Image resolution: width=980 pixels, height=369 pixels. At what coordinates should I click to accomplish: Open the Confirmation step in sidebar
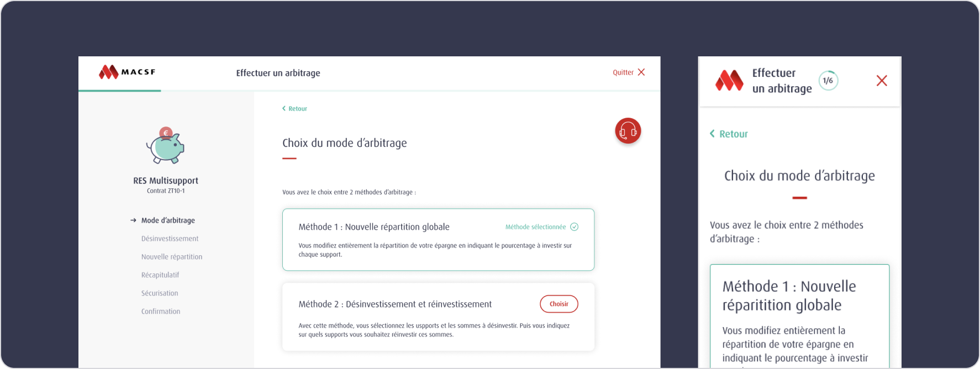tap(161, 312)
